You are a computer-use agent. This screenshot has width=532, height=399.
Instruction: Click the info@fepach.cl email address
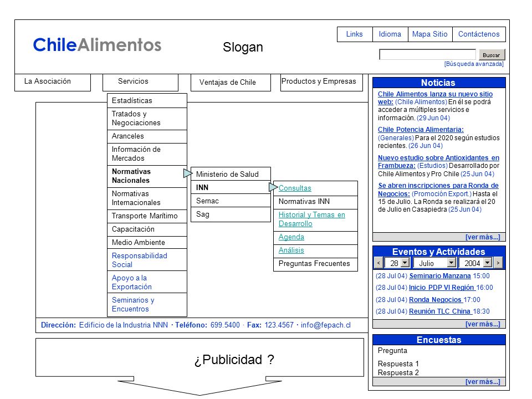tap(326, 325)
